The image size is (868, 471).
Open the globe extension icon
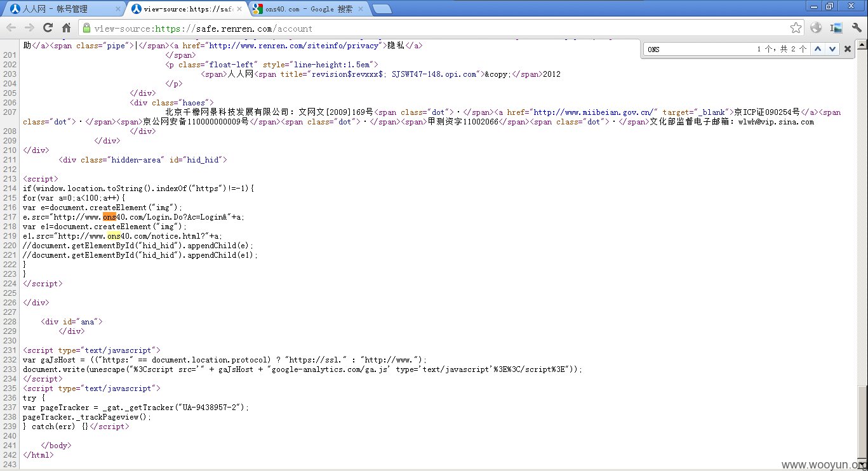click(x=816, y=28)
